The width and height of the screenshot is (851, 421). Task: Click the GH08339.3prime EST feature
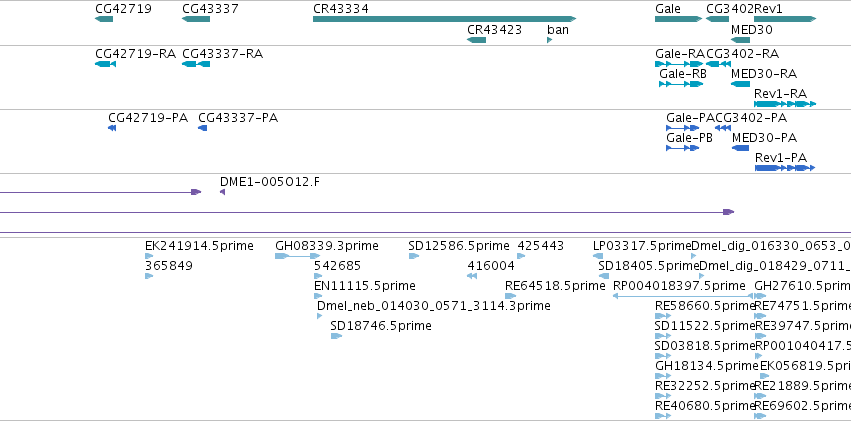click(x=298, y=256)
